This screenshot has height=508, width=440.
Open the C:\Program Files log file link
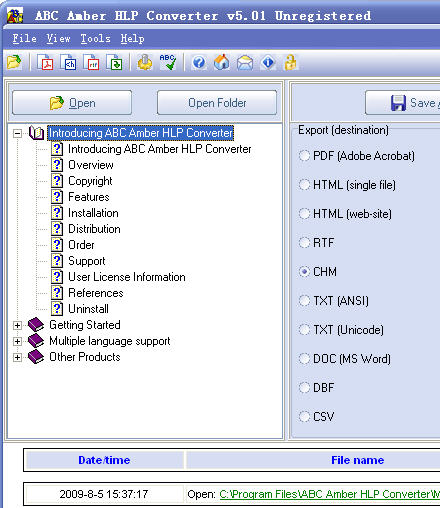tap(330, 494)
